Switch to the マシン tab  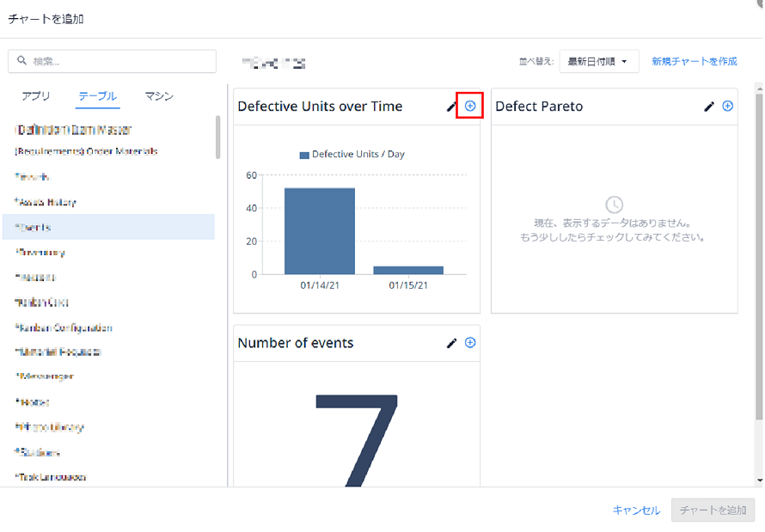click(x=159, y=96)
